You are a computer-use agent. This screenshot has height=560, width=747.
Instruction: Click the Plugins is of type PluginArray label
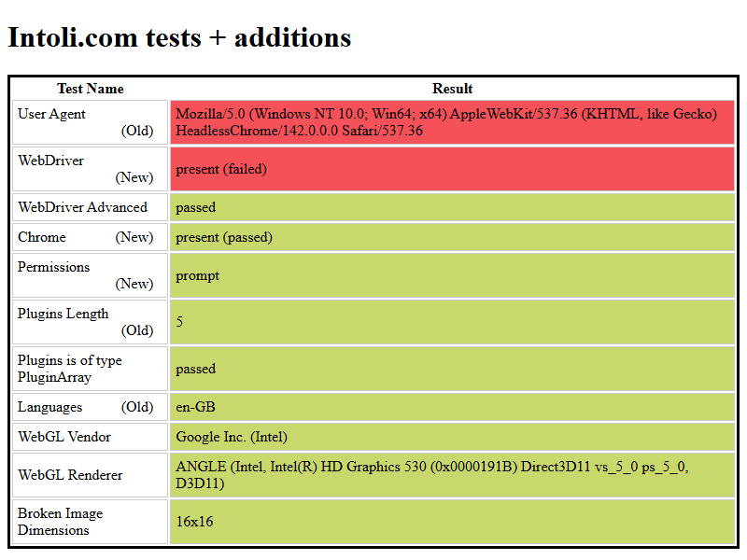pos(90,369)
